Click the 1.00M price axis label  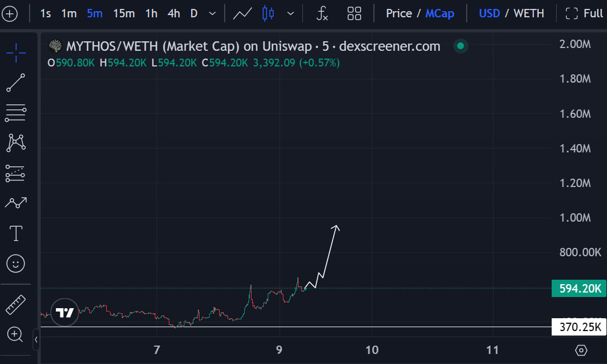point(575,218)
